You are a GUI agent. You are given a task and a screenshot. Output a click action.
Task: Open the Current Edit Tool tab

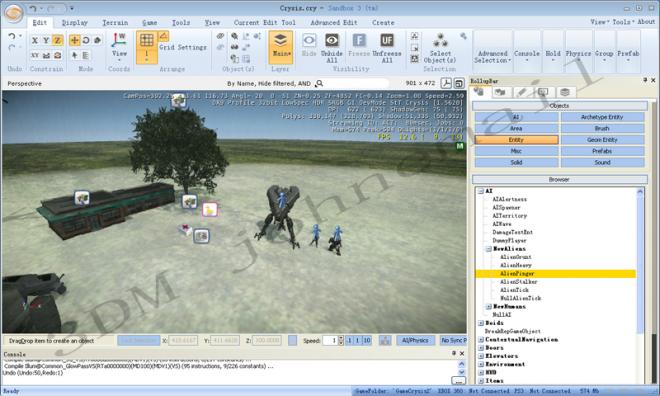[264, 23]
